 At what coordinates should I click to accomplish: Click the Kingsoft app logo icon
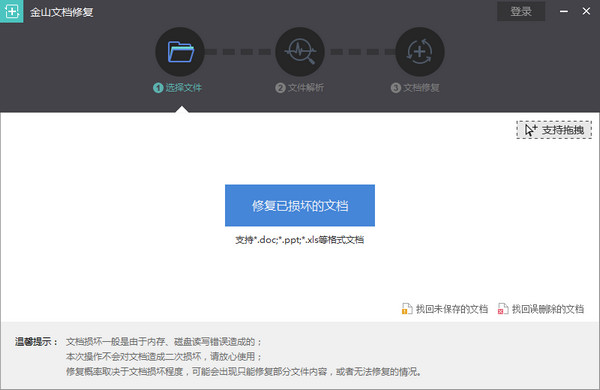pos(11,11)
